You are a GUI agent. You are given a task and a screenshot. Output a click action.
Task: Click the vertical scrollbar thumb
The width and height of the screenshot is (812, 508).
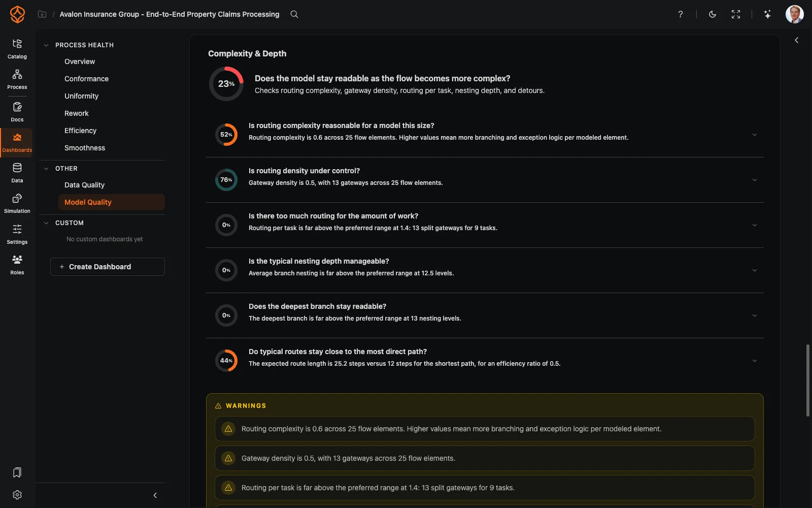808,380
